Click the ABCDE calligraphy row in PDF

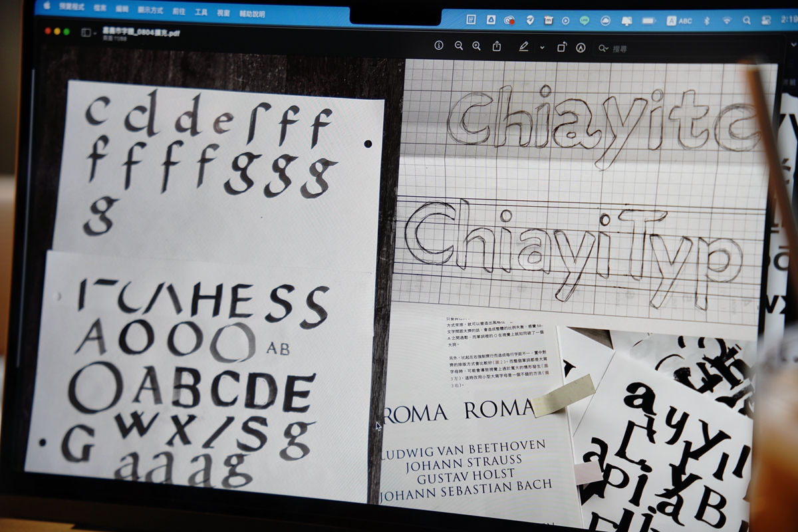point(223,389)
